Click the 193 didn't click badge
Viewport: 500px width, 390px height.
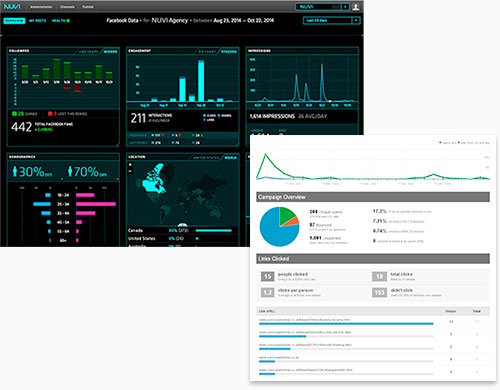[x=379, y=292]
